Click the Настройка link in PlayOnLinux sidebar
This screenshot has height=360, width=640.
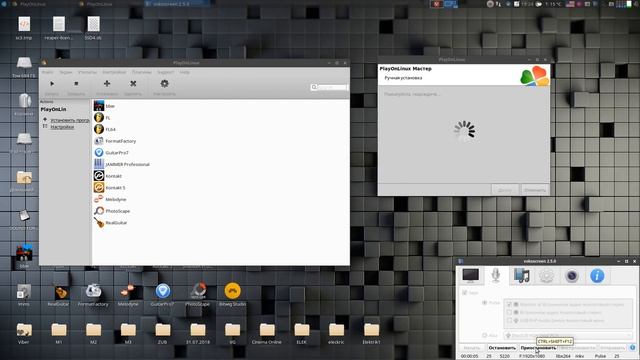coord(62,127)
